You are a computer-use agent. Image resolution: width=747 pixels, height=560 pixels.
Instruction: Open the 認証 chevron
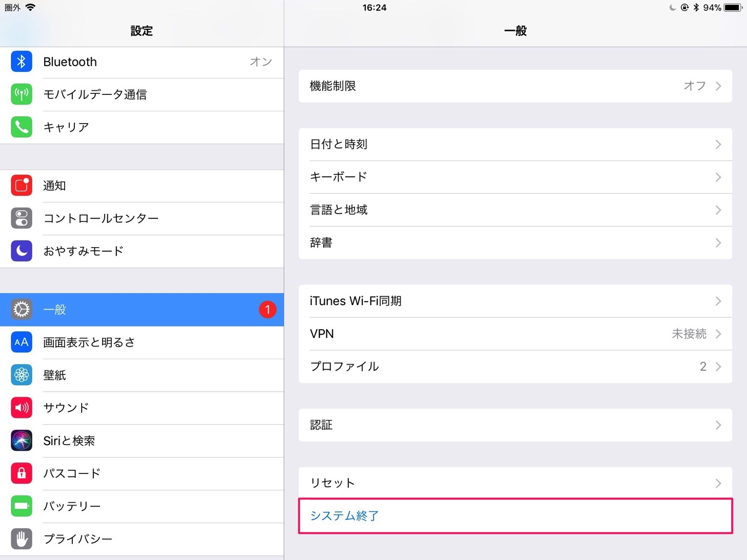tap(718, 425)
